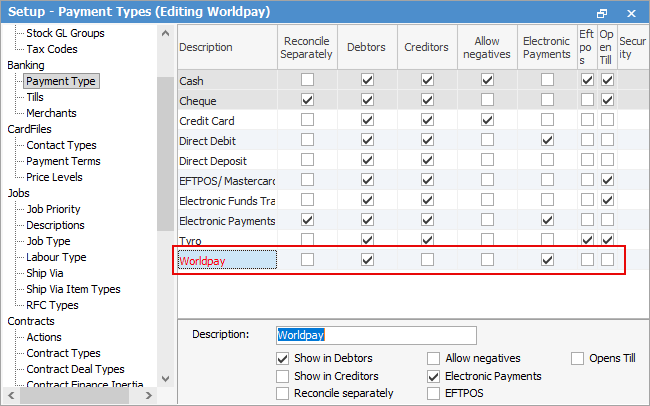Click the Electronic Payments column header
Viewport: 650px width, 406px height.
[x=547, y=47]
